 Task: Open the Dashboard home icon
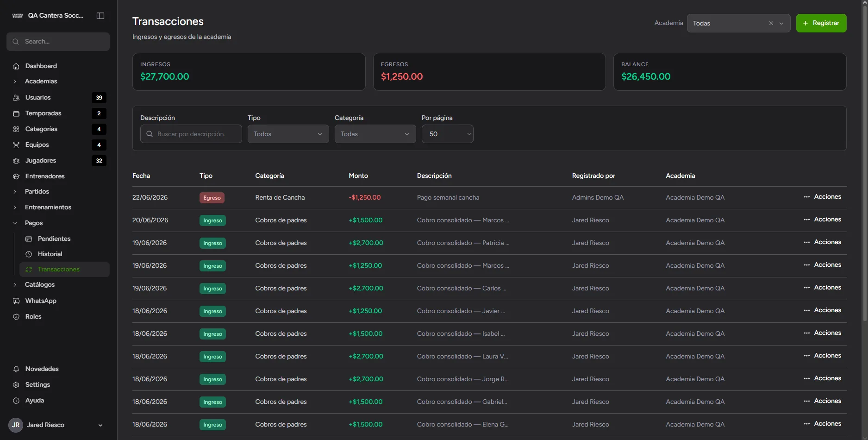pos(16,66)
